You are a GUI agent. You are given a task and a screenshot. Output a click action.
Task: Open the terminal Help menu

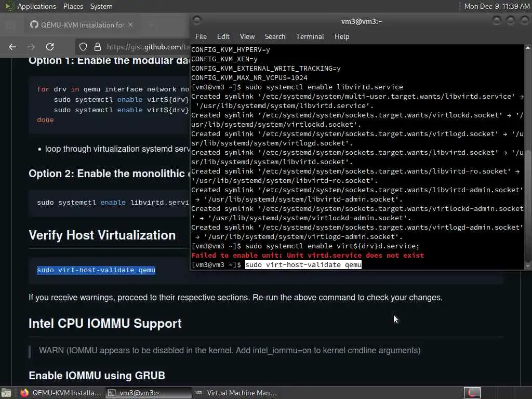[342, 36]
